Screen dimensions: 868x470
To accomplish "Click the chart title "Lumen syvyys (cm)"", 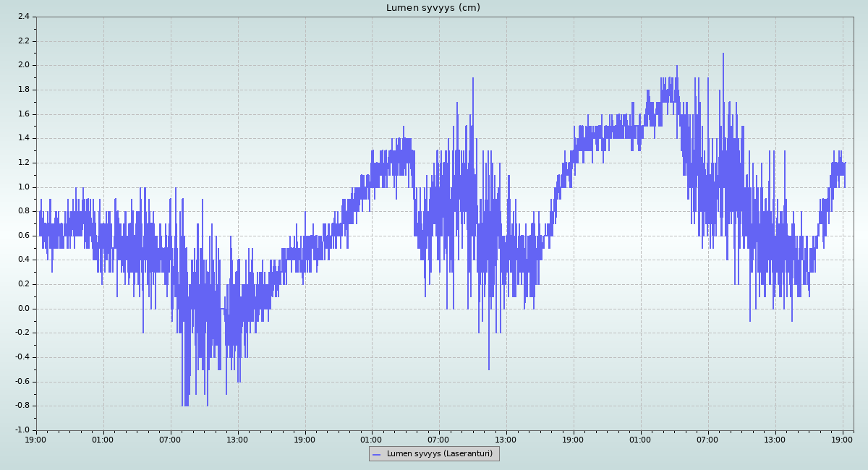I will coord(433,8).
